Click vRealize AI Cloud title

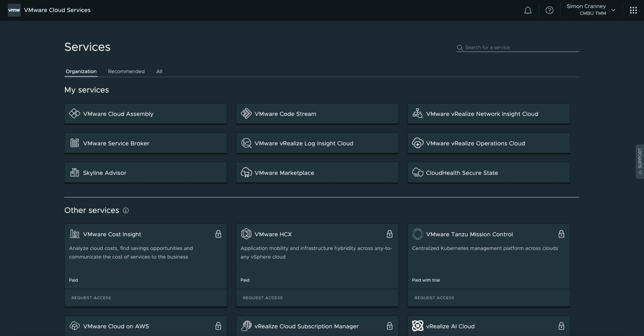pyautogui.click(x=451, y=326)
